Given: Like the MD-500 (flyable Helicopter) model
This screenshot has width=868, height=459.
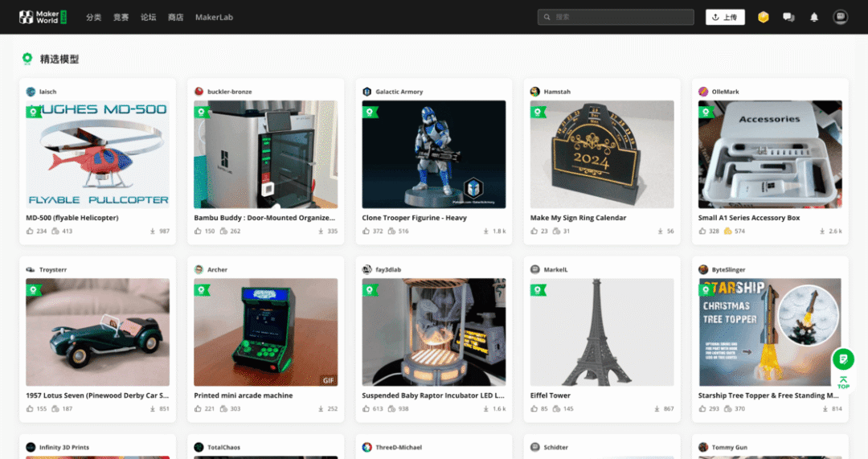Looking at the screenshot, I should point(30,231).
